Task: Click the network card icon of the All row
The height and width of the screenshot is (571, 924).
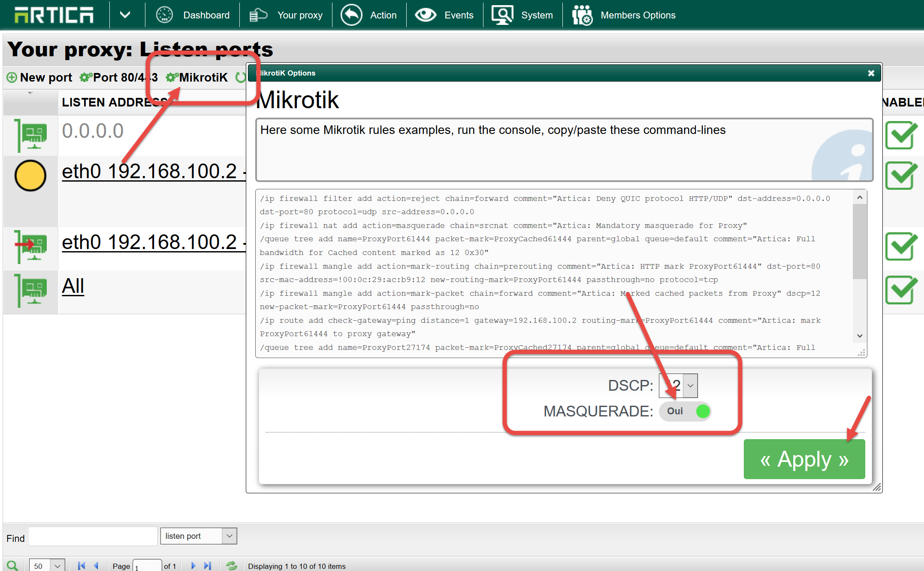Action: (30, 290)
